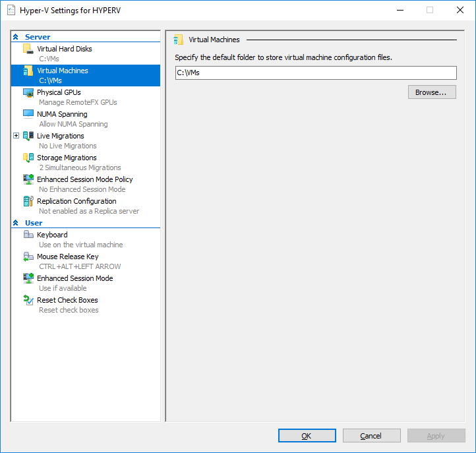This screenshot has height=453, width=476.
Task: Click the Virtual Machines icon in sidebar
Action: coord(28,71)
